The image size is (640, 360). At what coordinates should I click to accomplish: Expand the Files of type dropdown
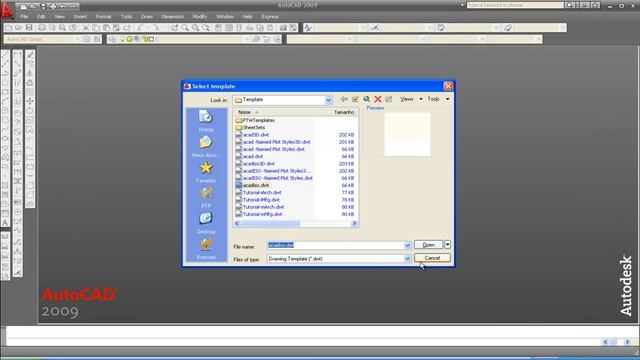pyautogui.click(x=407, y=259)
